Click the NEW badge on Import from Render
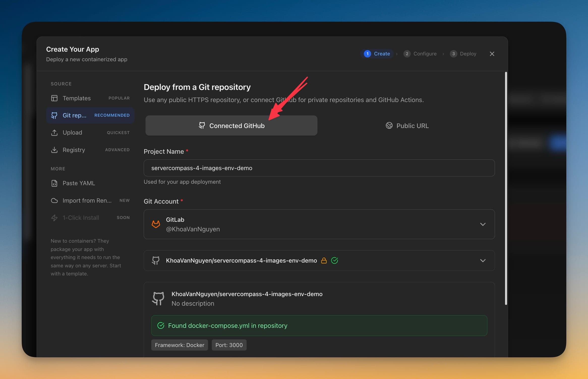This screenshot has width=588, height=379. coord(124,200)
